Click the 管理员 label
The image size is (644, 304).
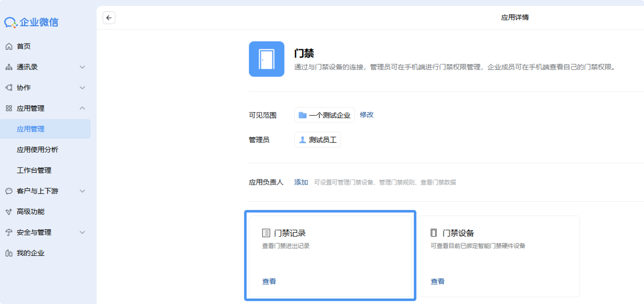pos(259,140)
